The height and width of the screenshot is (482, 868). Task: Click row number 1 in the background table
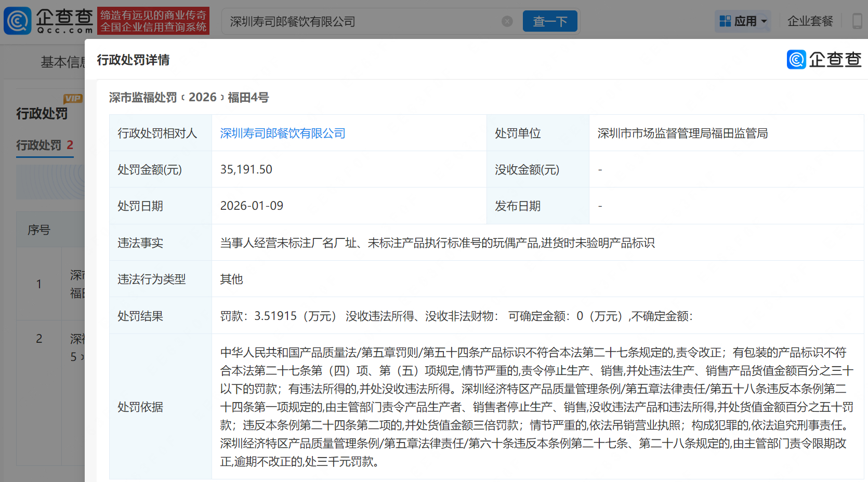click(39, 284)
